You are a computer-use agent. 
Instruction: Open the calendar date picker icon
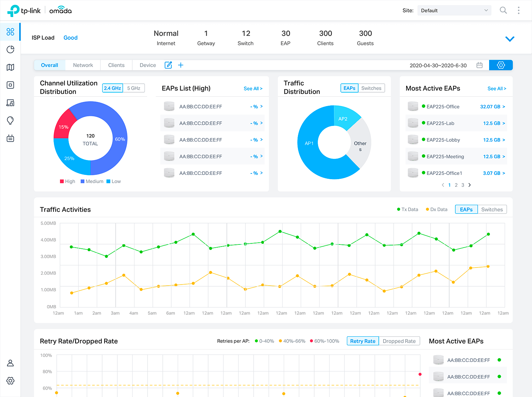pos(480,65)
